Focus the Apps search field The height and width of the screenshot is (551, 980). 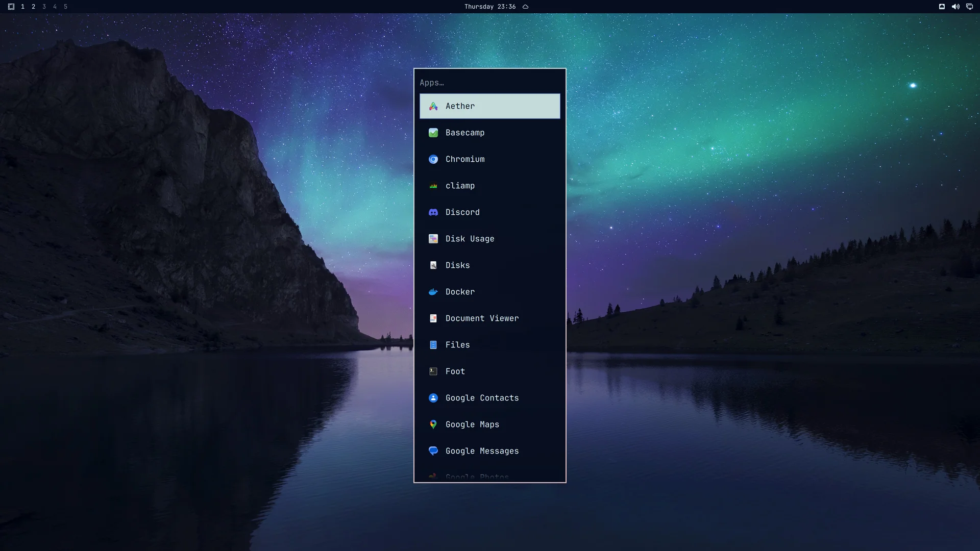(x=489, y=83)
